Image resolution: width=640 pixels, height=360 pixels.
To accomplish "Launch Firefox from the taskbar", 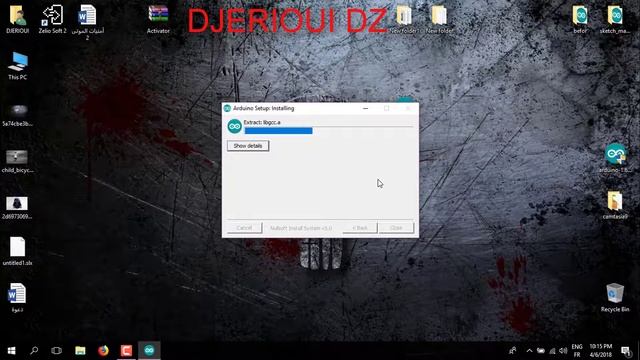I will coord(103,350).
